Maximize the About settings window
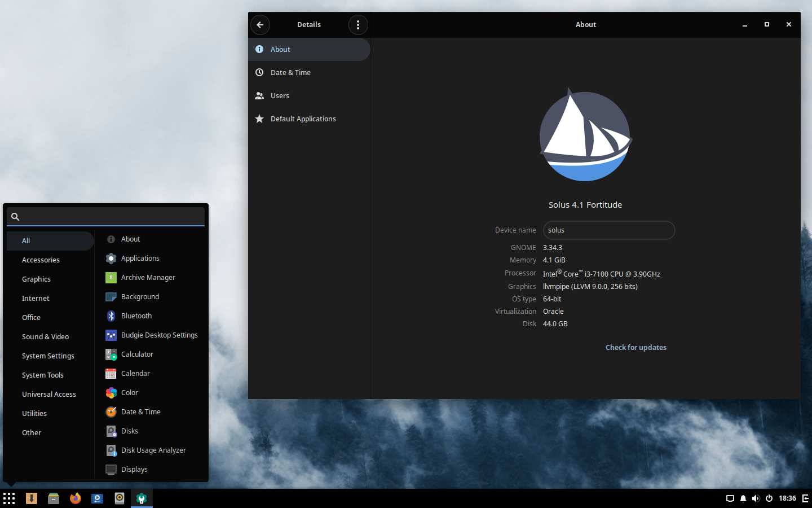This screenshot has height=508, width=812. (767, 25)
